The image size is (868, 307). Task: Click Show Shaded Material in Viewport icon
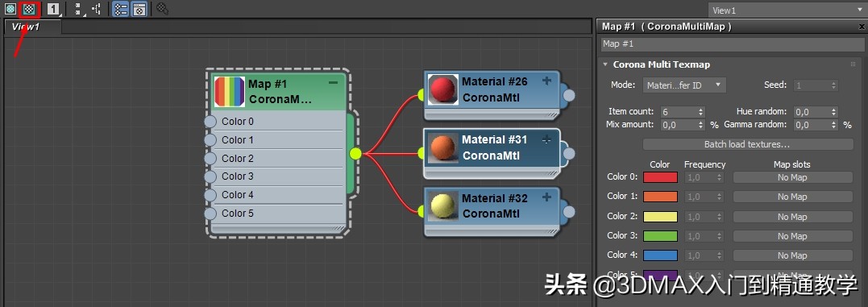click(10, 9)
